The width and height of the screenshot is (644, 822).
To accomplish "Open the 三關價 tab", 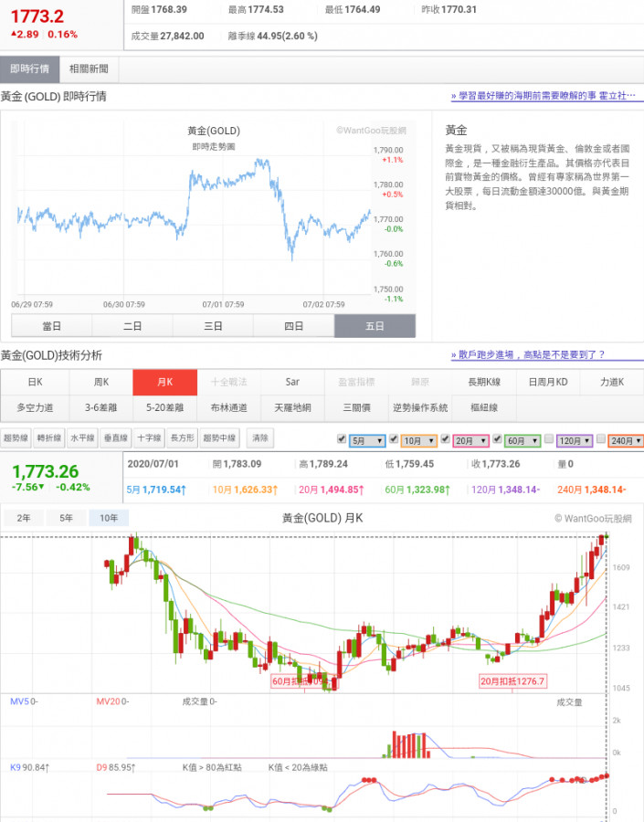I will [356, 408].
